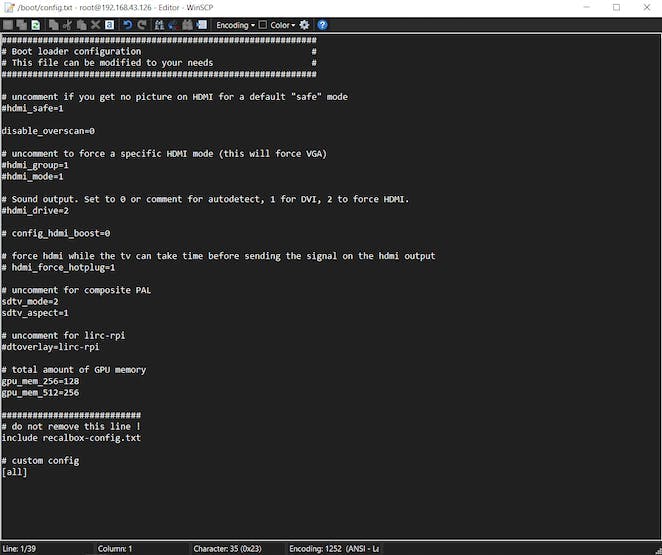
Task: Open editor Preferences via the gear icon
Action: (x=304, y=25)
